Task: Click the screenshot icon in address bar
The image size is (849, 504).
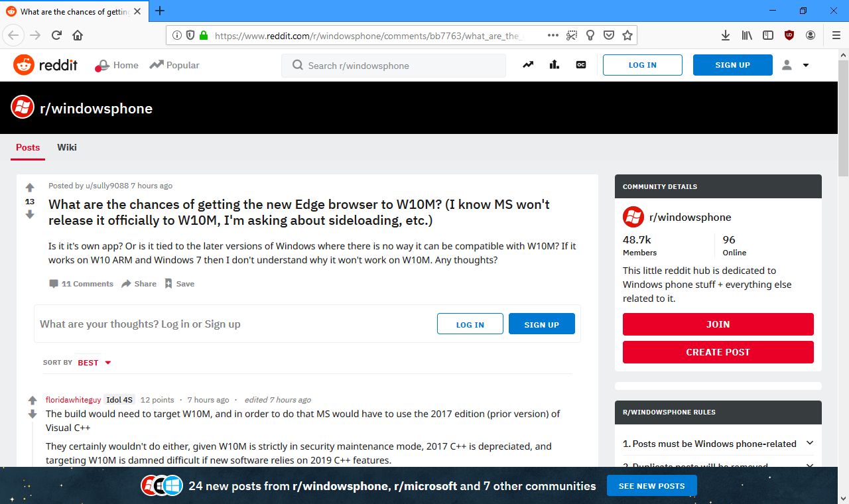Action: point(572,36)
